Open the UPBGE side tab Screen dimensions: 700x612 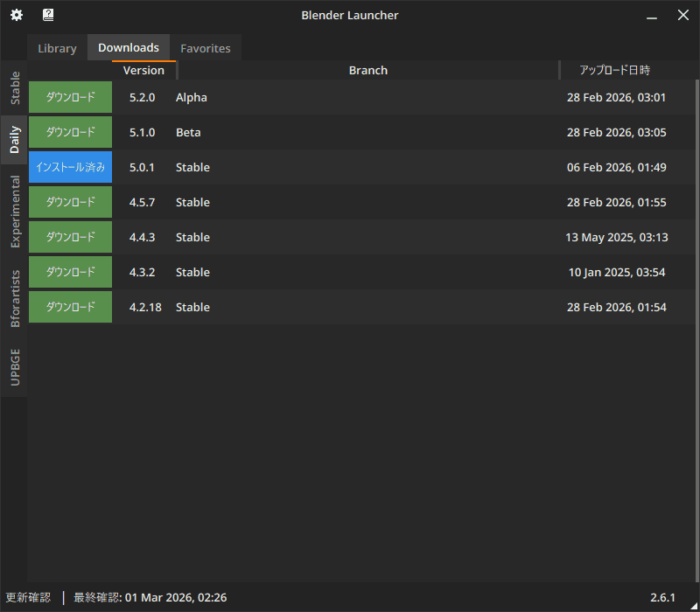(14, 367)
